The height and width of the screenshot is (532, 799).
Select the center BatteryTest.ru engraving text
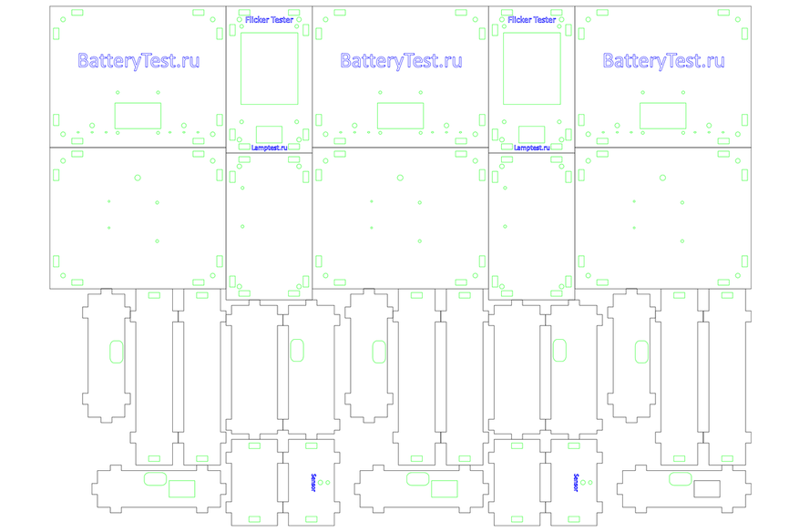click(x=401, y=61)
